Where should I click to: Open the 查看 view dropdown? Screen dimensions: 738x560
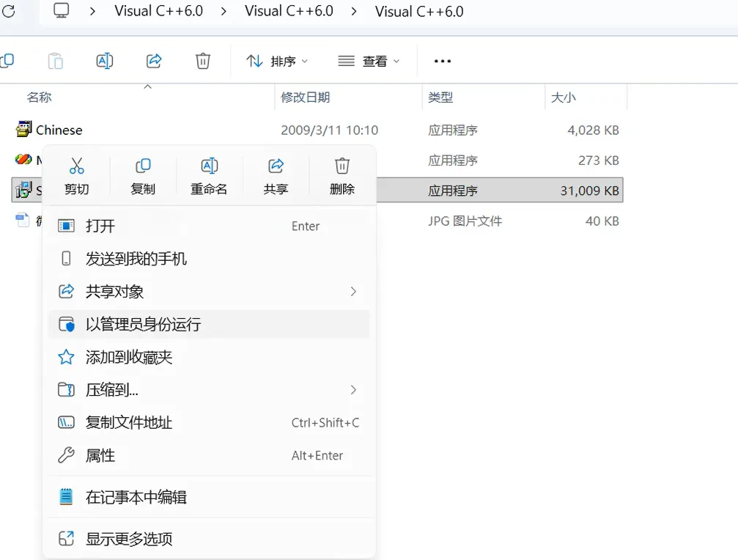369,61
